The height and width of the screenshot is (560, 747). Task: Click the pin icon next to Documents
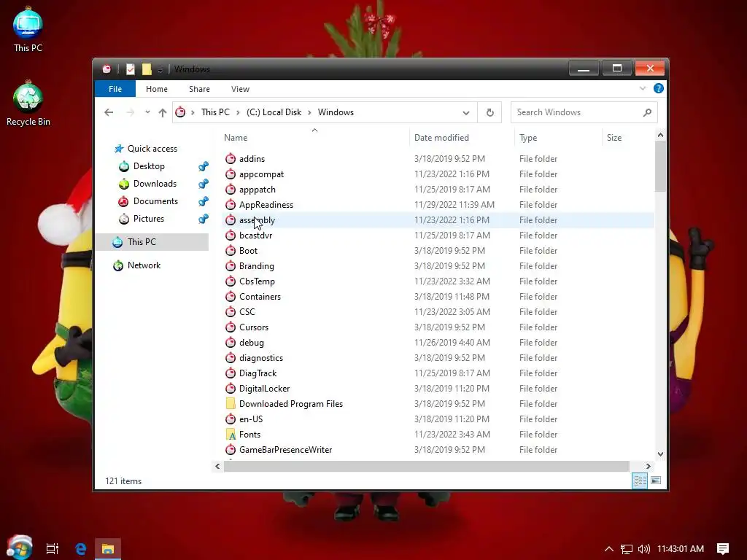click(x=204, y=201)
